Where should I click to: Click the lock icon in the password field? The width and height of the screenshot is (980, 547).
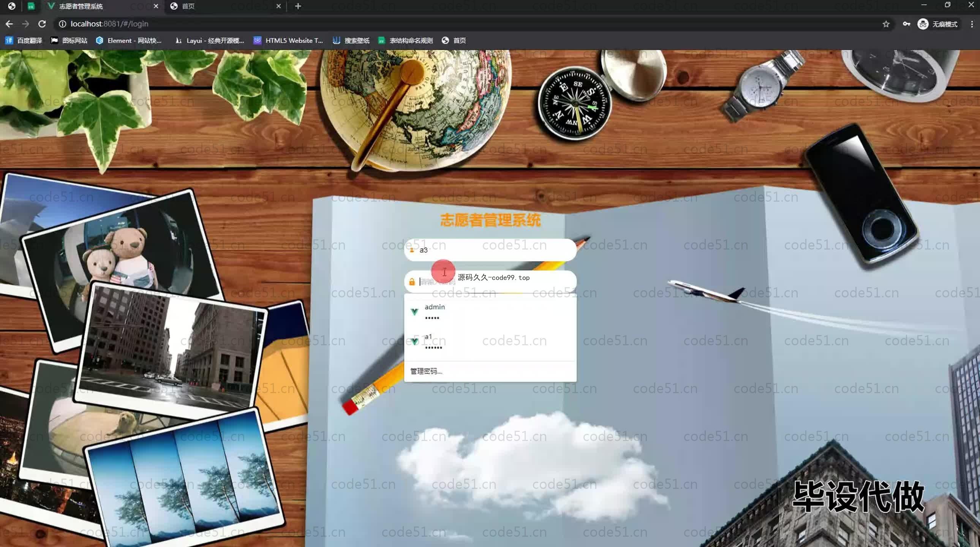412,281
